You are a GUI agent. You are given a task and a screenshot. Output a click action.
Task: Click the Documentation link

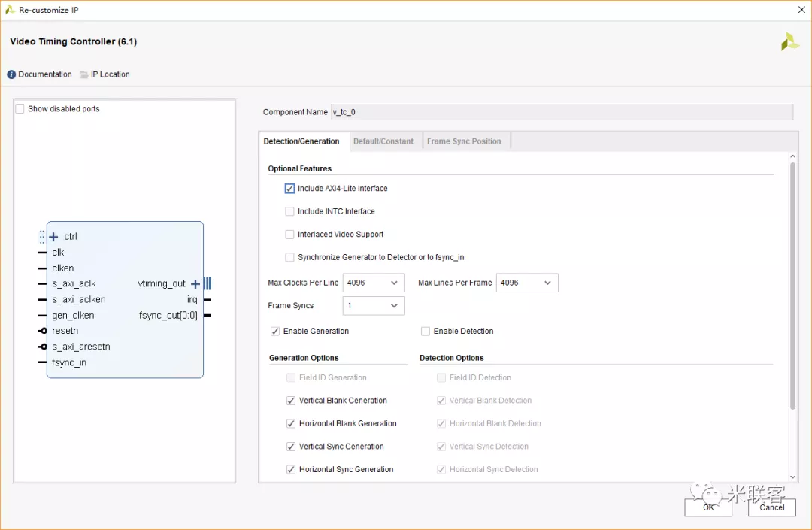(45, 74)
